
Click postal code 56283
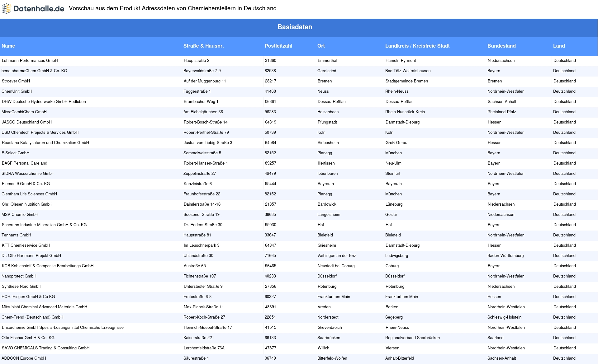(270, 112)
